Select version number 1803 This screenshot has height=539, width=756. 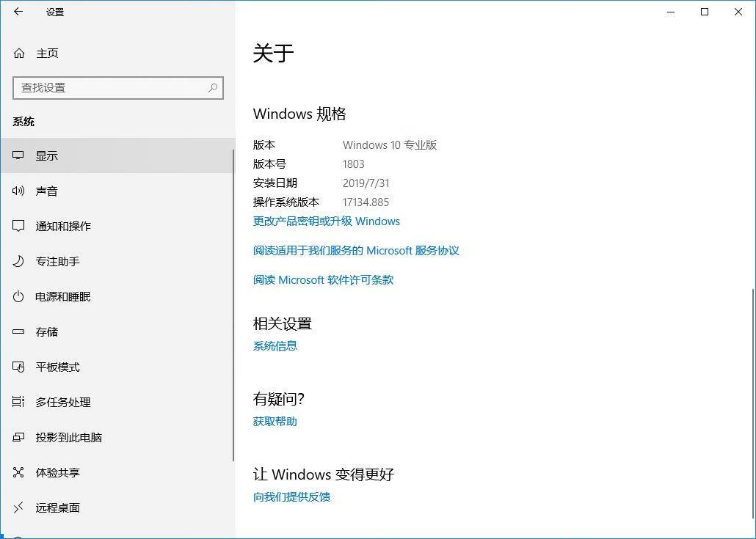(x=353, y=164)
